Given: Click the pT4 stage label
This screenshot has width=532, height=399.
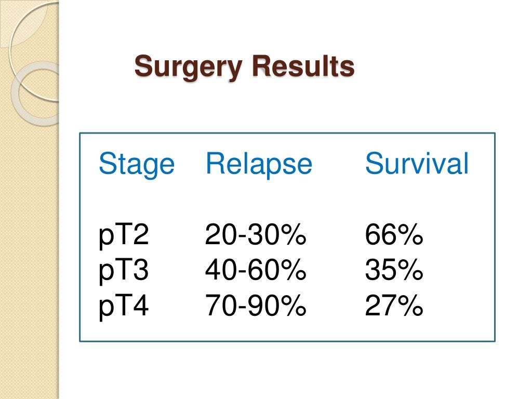Looking at the screenshot, I should click(124, 306).
